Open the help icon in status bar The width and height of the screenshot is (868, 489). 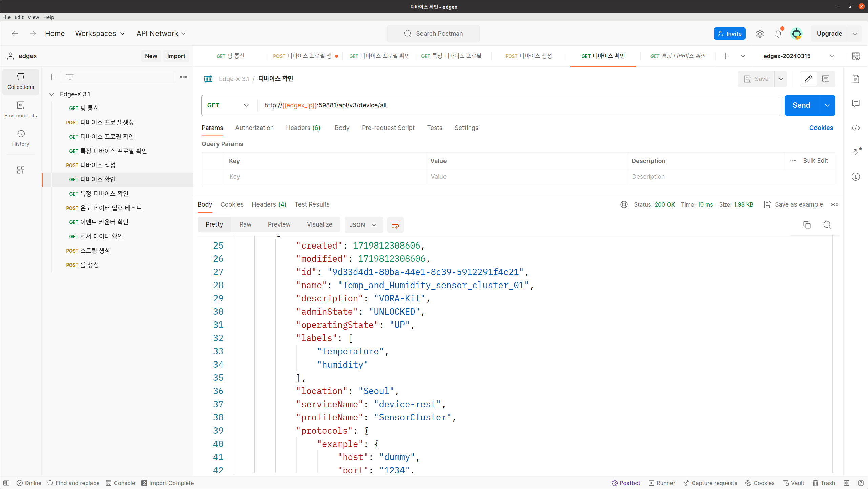(x=861, y=483)
